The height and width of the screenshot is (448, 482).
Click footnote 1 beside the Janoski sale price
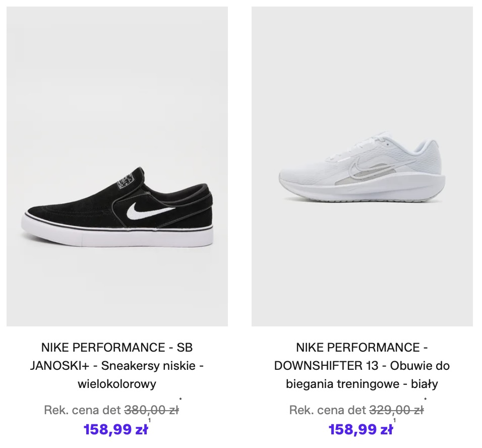(x=150, y=420)
